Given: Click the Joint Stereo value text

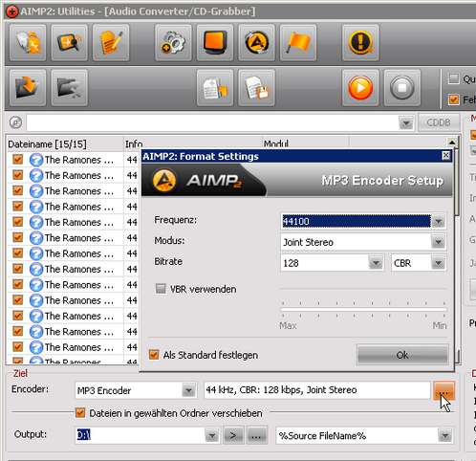Looking at the screenshot, I should coord(309,242).
